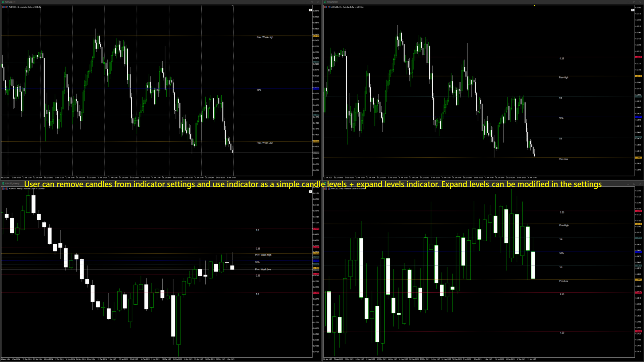The width and height of the screenshot is (644, 362).
Task: Close the top-left AUDUSD,H1 chart window
Action: [318, 2]
